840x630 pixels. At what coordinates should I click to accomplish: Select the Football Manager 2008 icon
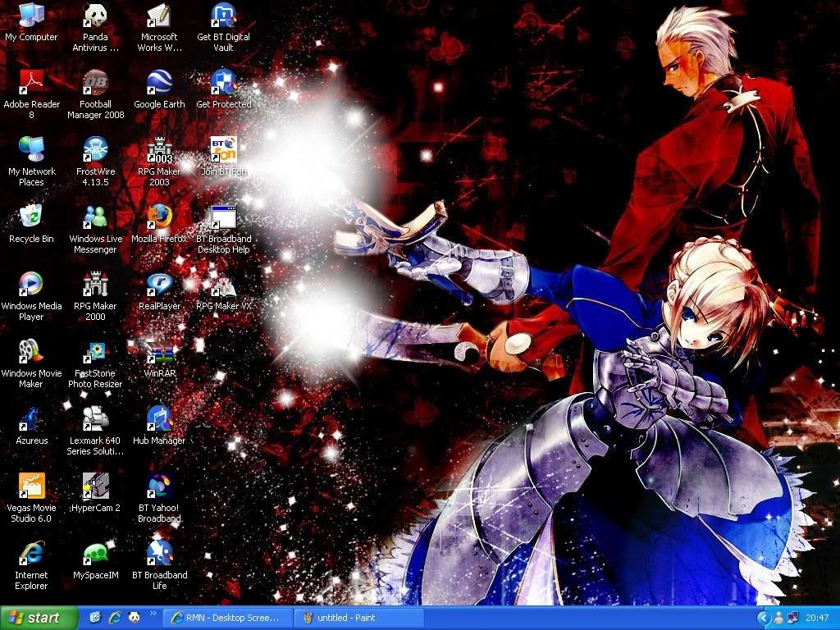[x=95, y=83]
